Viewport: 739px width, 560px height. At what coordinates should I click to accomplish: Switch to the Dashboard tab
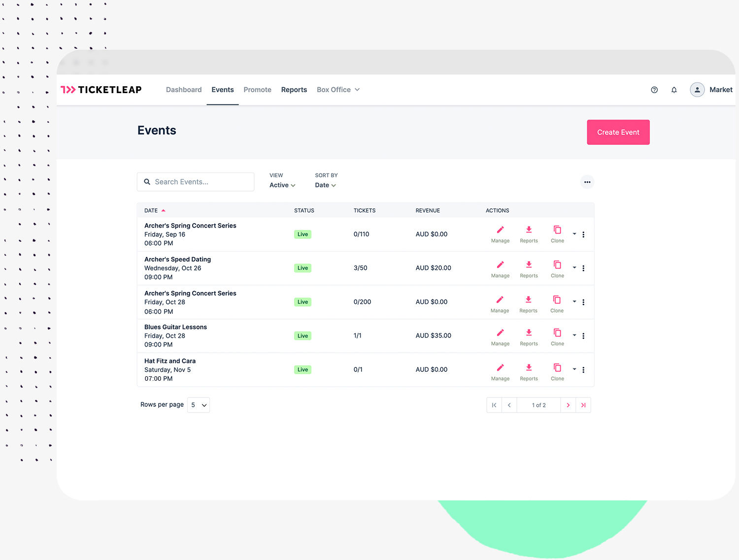[x=184, y=90]
